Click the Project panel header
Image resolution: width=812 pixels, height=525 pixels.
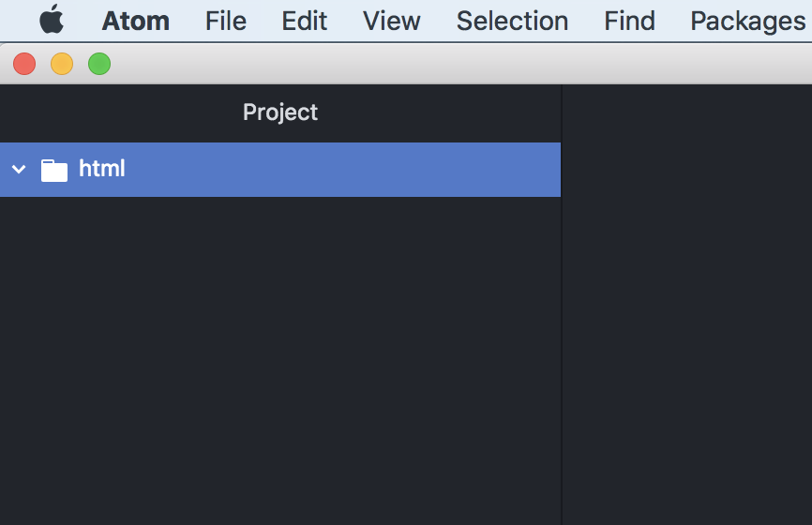point(280,112)
